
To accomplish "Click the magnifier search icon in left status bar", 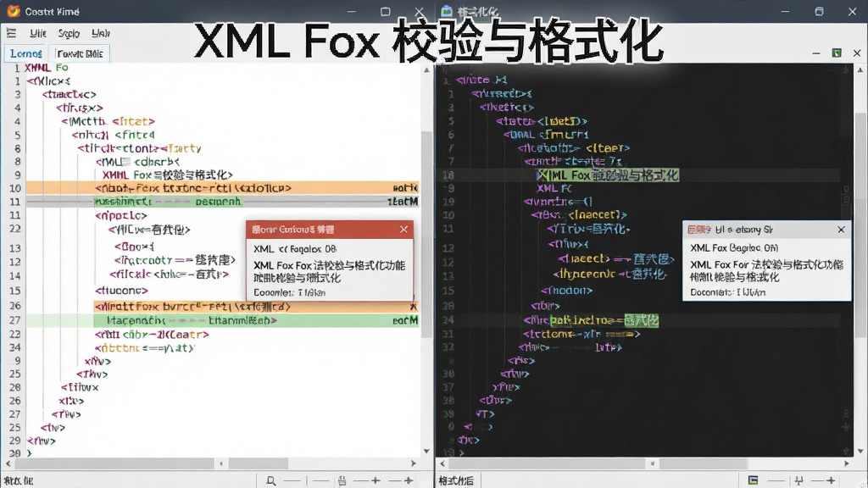I will coord(270,481).
